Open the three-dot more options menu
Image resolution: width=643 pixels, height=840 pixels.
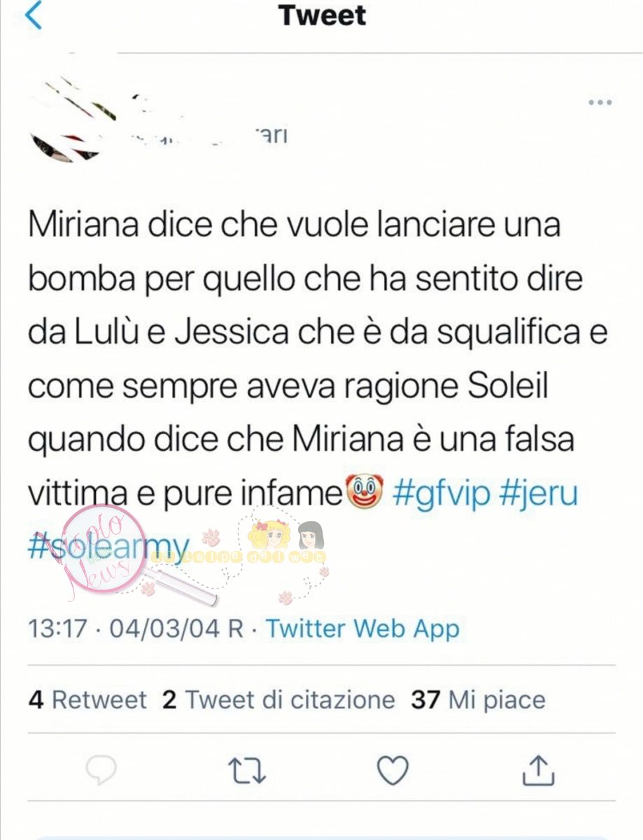click(x=600, y=103)
